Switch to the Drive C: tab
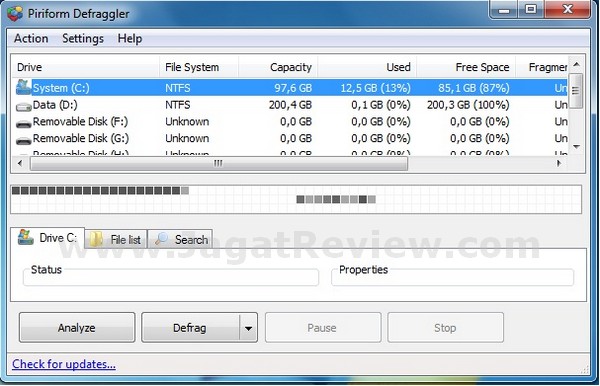Screen dimensions: 600x386 pyautogui.click(x=47, y=238)
